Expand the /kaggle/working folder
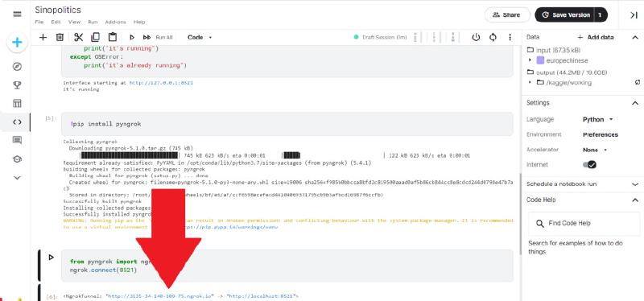The height and width of the screenshot is (301, 644). pos(530,83)
